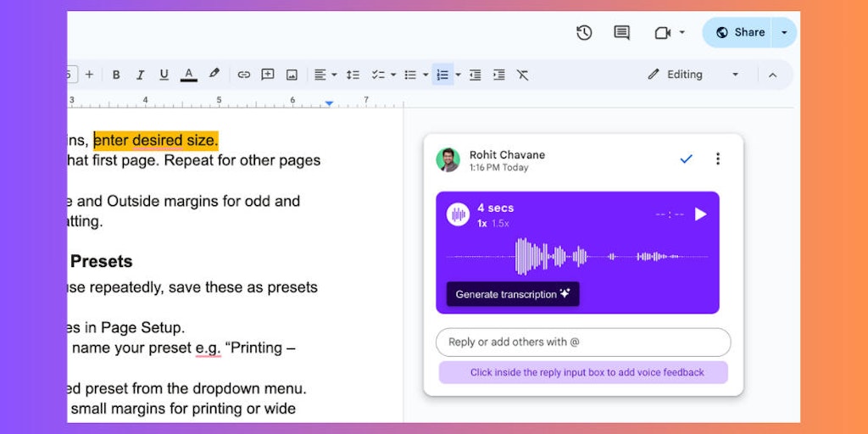The height and width of the screenshot is (434, 868).
Task: Click the '4 secs' duration label
Action: (495, 209)
